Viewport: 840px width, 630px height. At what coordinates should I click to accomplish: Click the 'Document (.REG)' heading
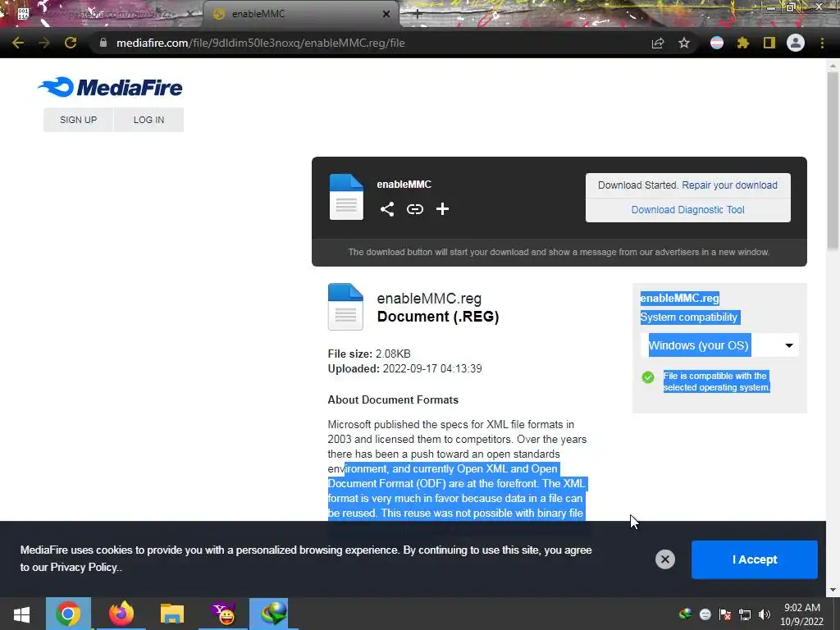[438, 317]
